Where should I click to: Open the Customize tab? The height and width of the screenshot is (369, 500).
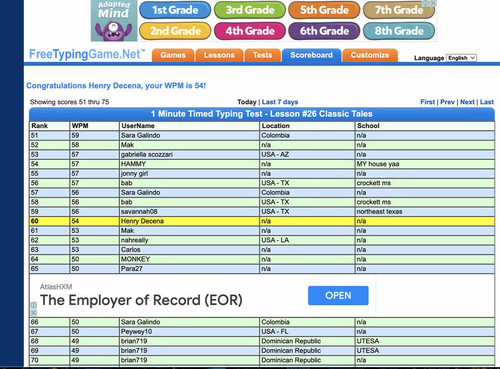click(370, 55)
